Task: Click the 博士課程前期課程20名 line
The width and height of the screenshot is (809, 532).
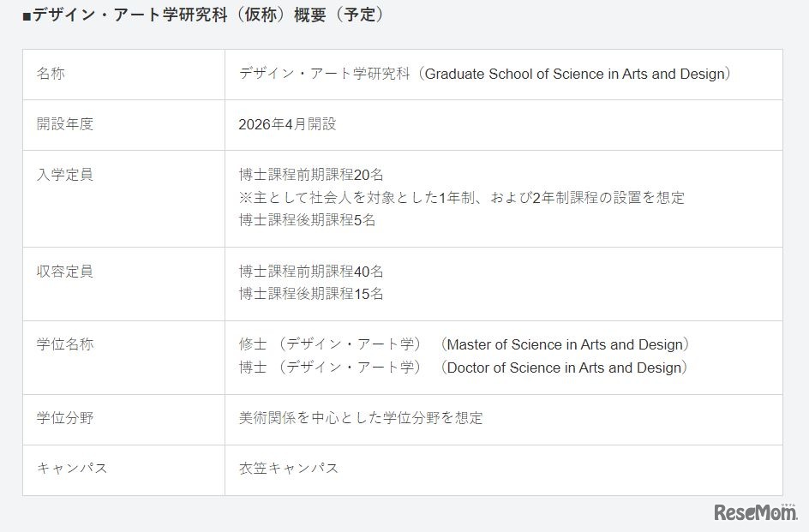Action: 311,175
